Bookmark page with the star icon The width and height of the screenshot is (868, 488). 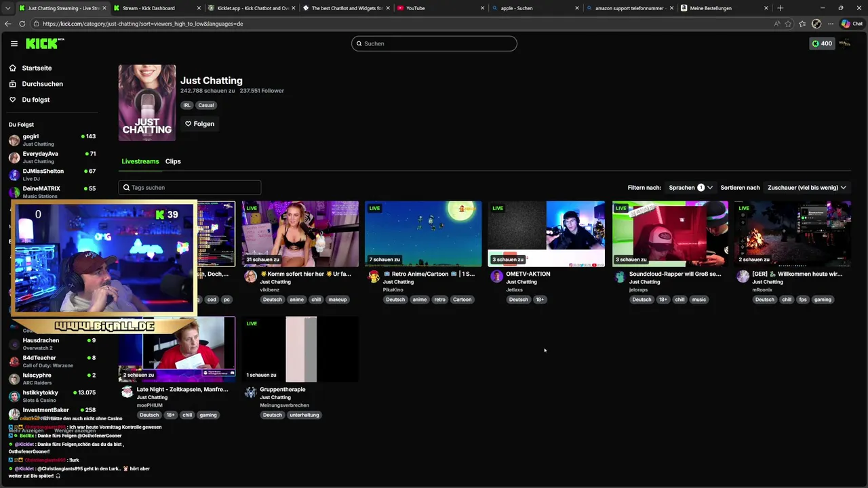click(788, 24)
